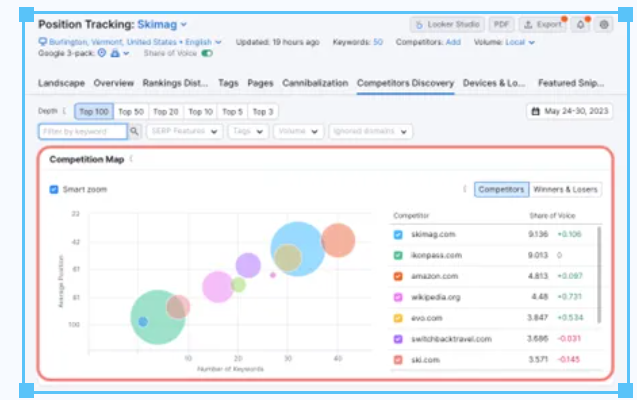Click the purple switchbacktravel.com bubble

point(248,265)
